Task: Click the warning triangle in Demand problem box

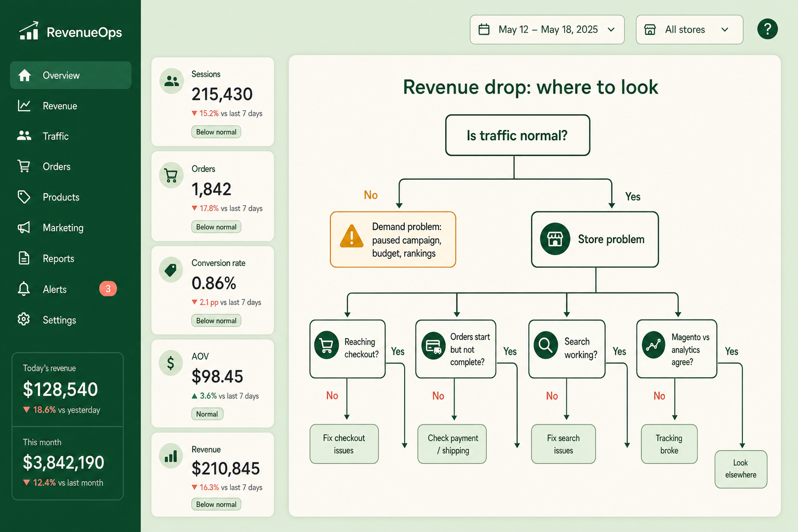Action: click(x=352, y=236)
